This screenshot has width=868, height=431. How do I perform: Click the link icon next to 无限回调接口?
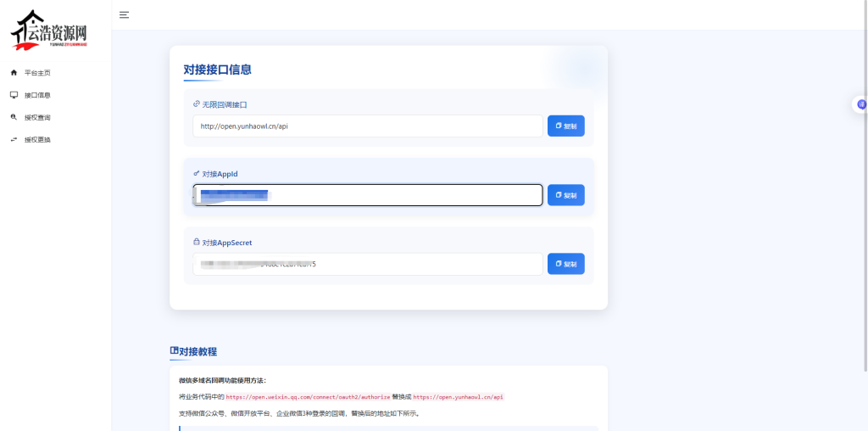[x=197, y=104]
